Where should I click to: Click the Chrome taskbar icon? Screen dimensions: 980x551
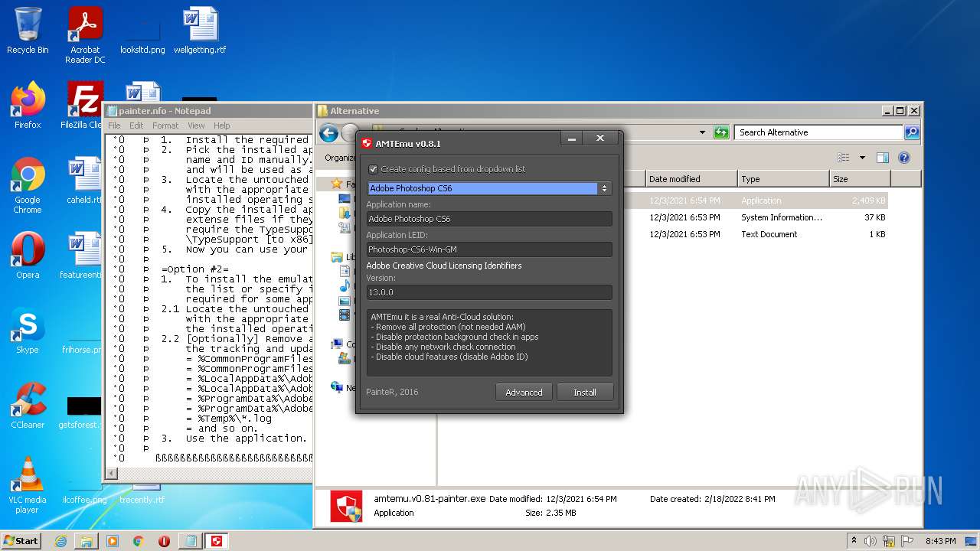(139, 541)
